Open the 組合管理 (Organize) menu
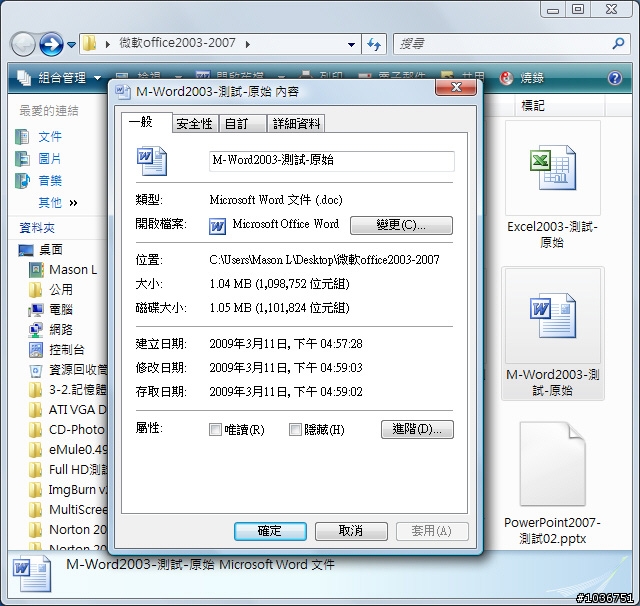Screen dimensions: 640x606 [59, 78]
